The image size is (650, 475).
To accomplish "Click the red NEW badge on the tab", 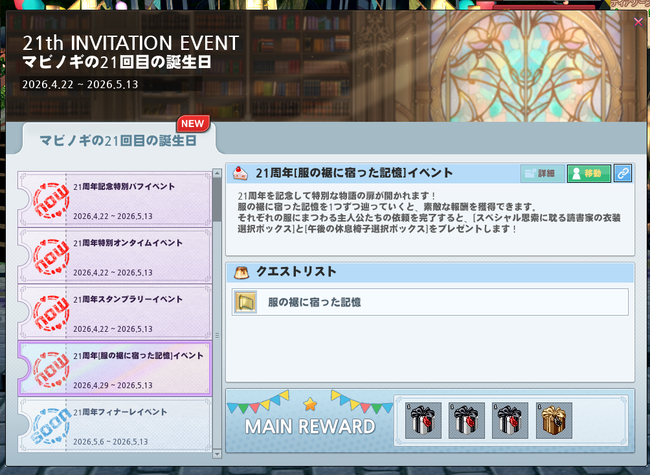I will (193, 124).
